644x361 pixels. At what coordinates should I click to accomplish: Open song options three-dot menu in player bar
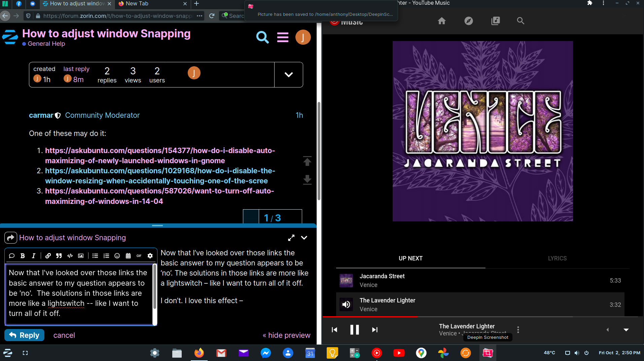[x=518, y=330]
